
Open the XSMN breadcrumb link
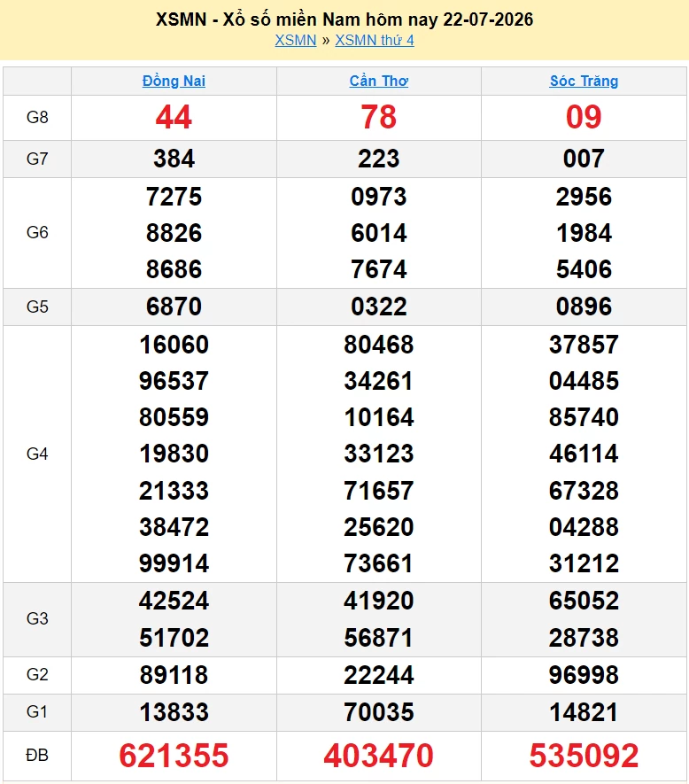296,40
